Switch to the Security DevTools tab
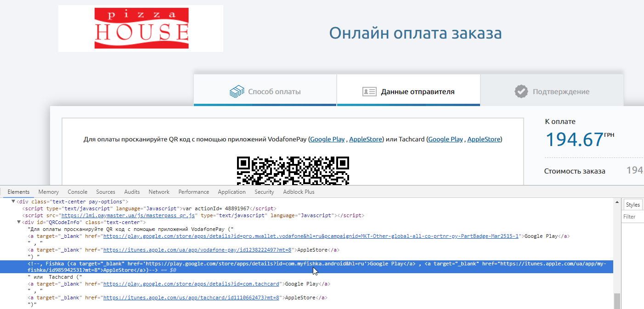 (265, 192)
